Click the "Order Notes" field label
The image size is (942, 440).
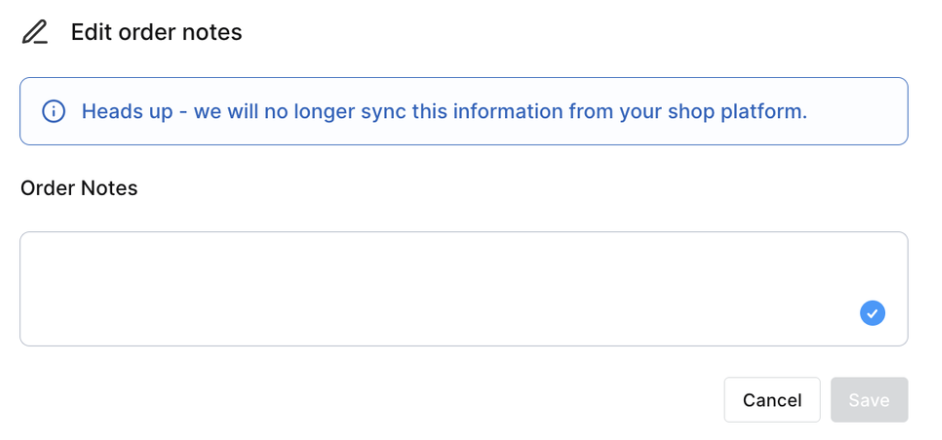pyautogui.click(x=79, y=188)
